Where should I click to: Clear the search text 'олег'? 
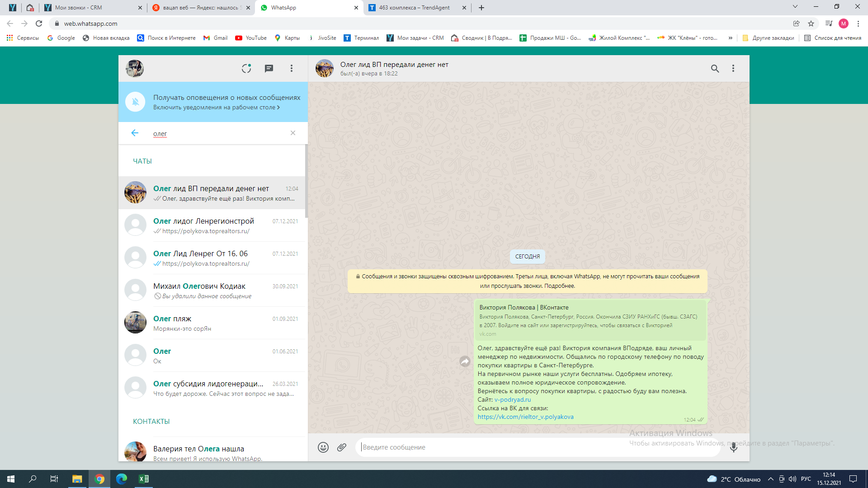293,133
